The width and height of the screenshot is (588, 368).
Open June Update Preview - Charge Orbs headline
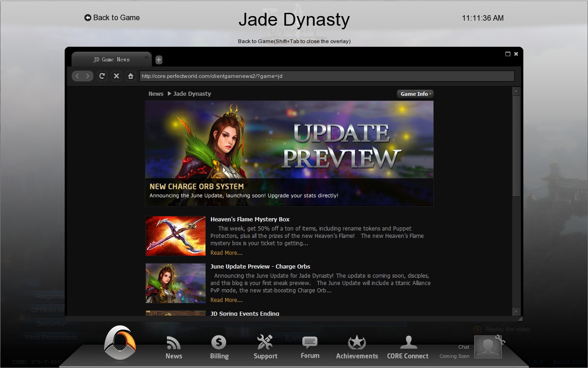point(260,266)
